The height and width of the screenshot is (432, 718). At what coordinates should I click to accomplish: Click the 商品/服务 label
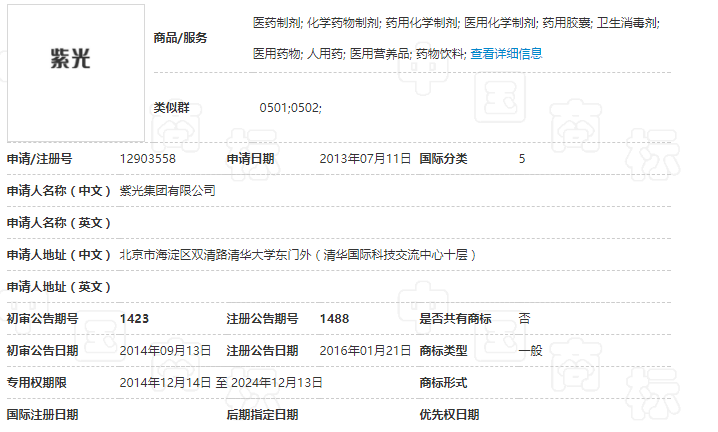click(180, 38)
